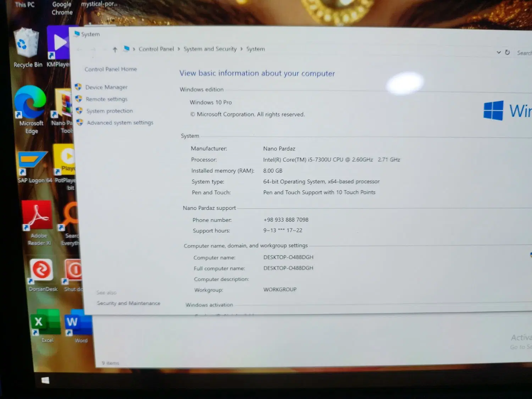
Task: Launch KMPlayer from the desktop
Action: tap(59, 46)
